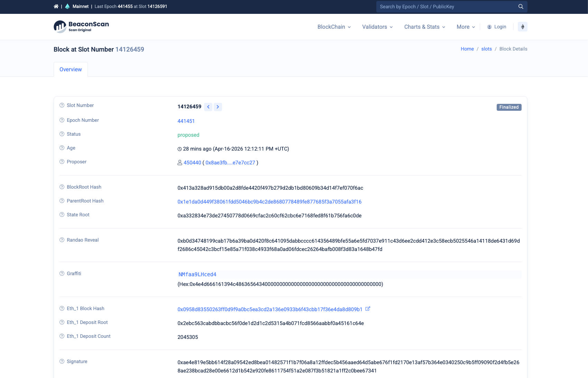
Task: Click help icon beside Randao Reveal
Action: pos(62,240)
